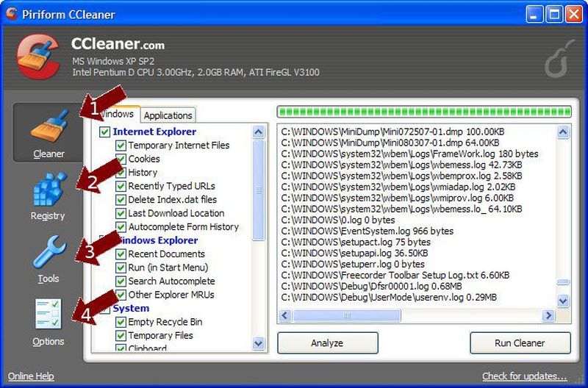Toggle Temporary Internet Files checkbox

pos(121,145)
